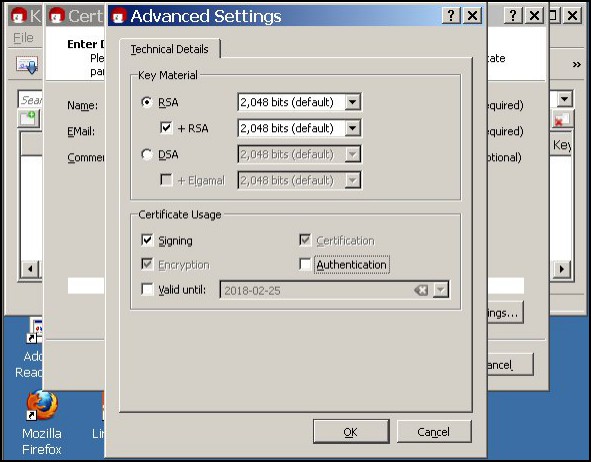Click the close tab icon in Kleopatra
This screenshot has width=591, height=462.
(562, 119)
